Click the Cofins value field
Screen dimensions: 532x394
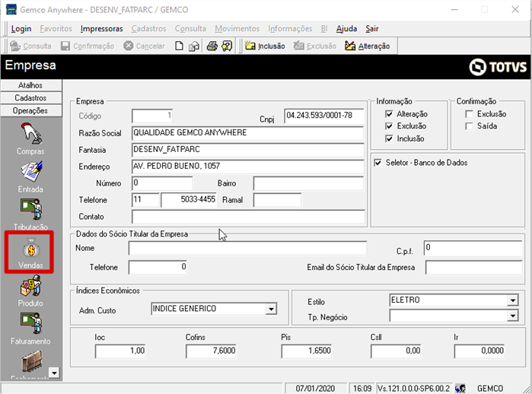pos(211,351)
